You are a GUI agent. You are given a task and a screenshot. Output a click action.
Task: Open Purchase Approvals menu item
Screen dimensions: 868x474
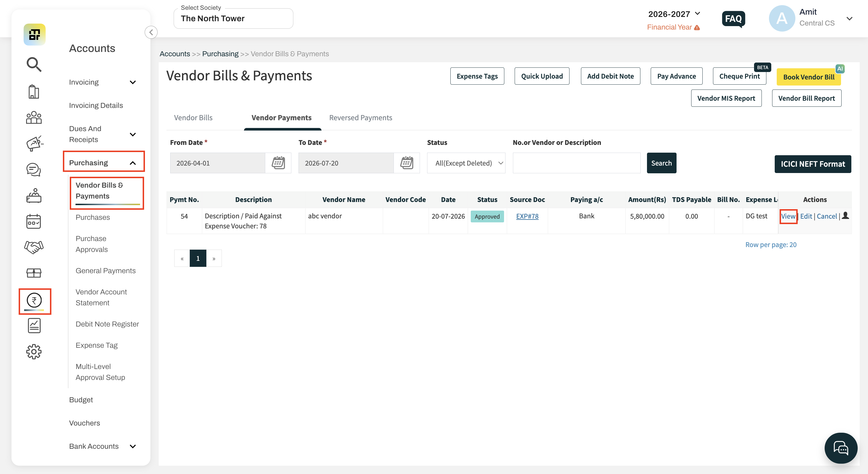point(92,244)
